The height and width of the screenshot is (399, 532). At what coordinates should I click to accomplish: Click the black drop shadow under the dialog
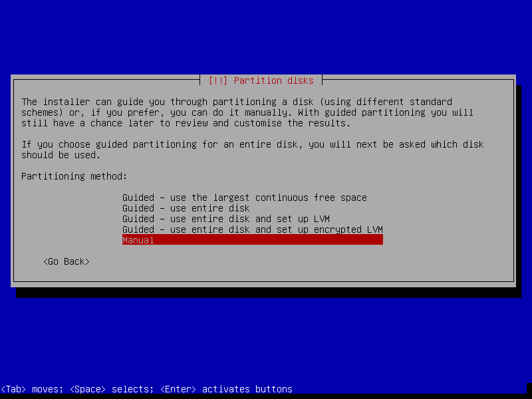[268, 293]
